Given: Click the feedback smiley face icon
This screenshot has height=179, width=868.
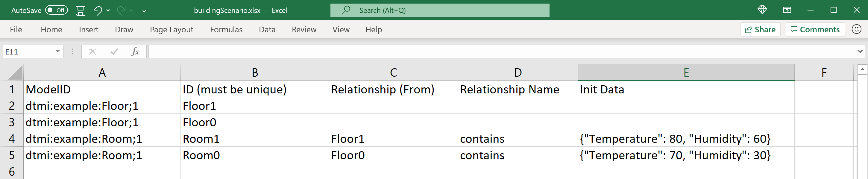Looking at the screenshot, I should point(856,29).
